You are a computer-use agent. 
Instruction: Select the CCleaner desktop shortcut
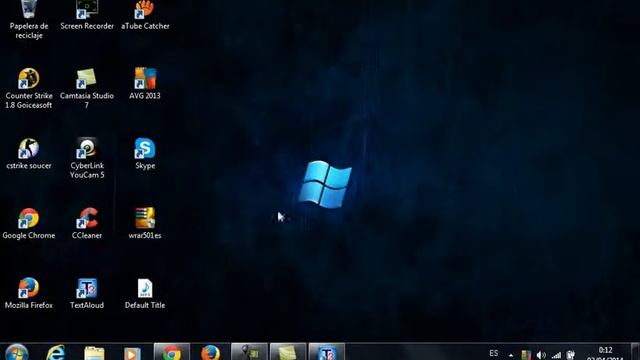(x=87, y=223)
